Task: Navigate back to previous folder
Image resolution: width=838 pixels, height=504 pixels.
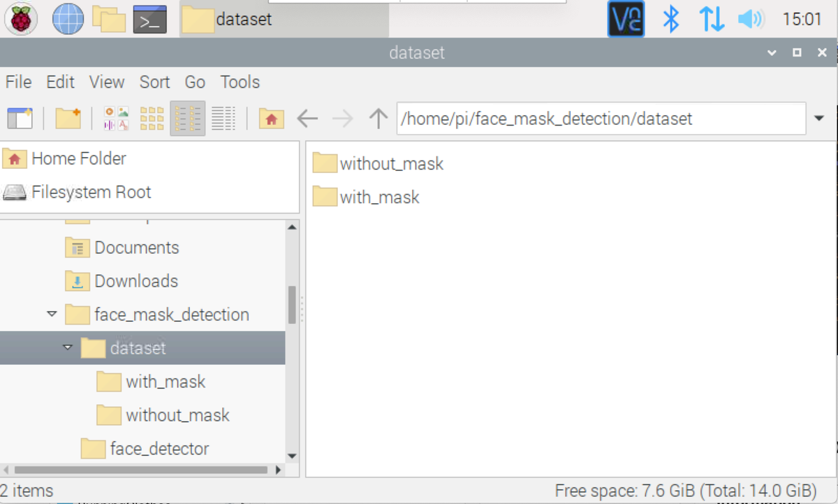Action: click(307, 119)
